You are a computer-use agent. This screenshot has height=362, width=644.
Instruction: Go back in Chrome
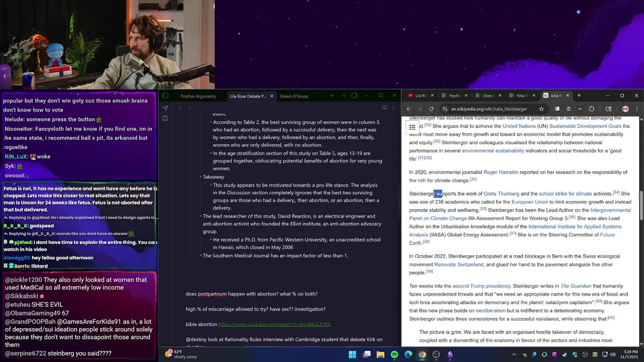click(x=409, y=109)
